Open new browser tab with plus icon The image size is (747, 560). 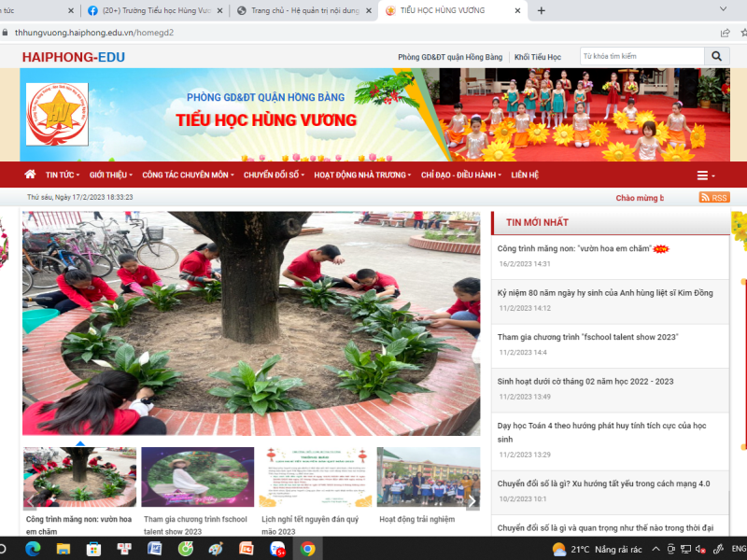541,10
